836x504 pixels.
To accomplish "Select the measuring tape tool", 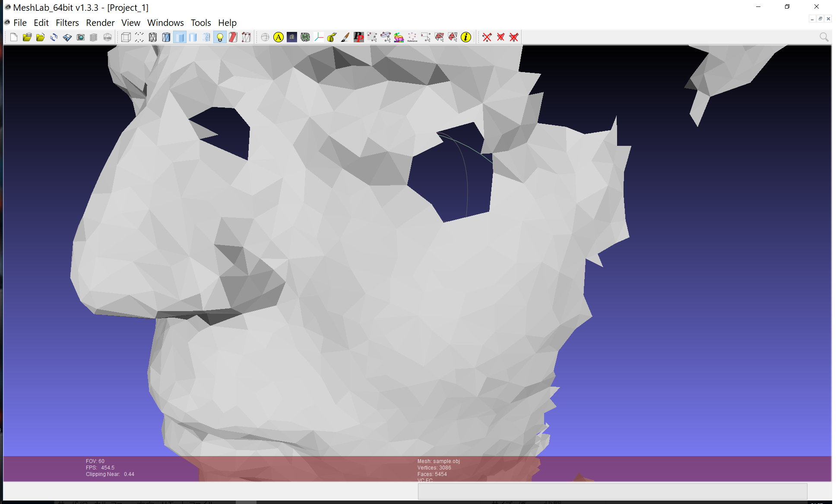I will tap(332, 38).
